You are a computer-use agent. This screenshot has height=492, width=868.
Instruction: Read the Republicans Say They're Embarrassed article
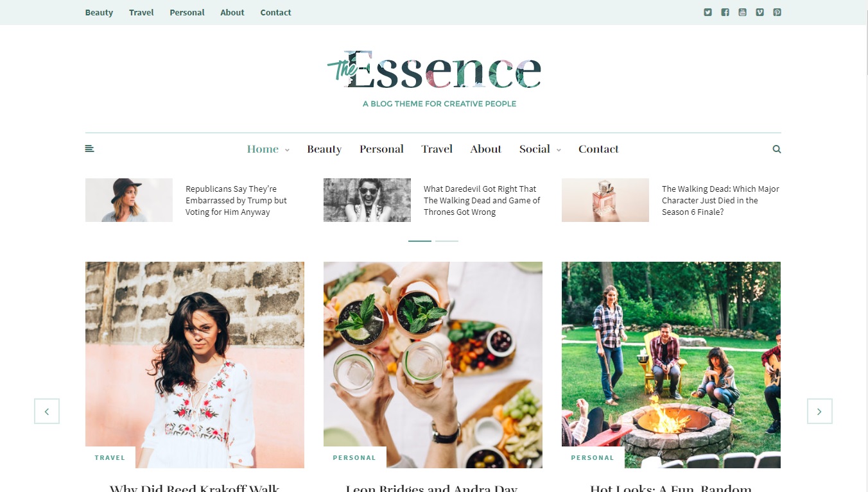point(236,200)
